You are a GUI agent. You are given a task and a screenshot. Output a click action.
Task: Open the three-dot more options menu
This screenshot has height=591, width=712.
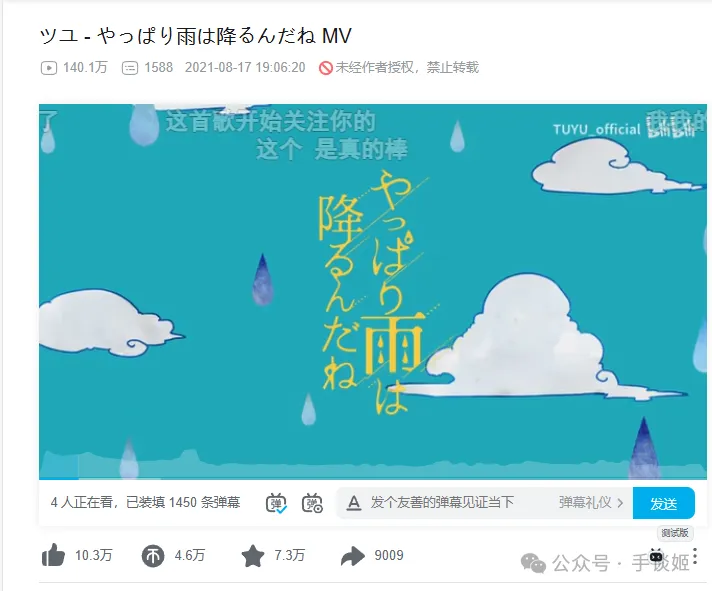(695, 556)
